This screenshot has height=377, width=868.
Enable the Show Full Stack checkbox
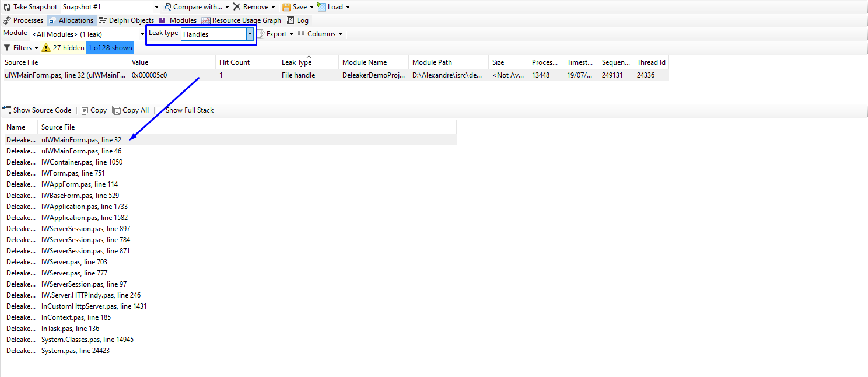point(160,110)
